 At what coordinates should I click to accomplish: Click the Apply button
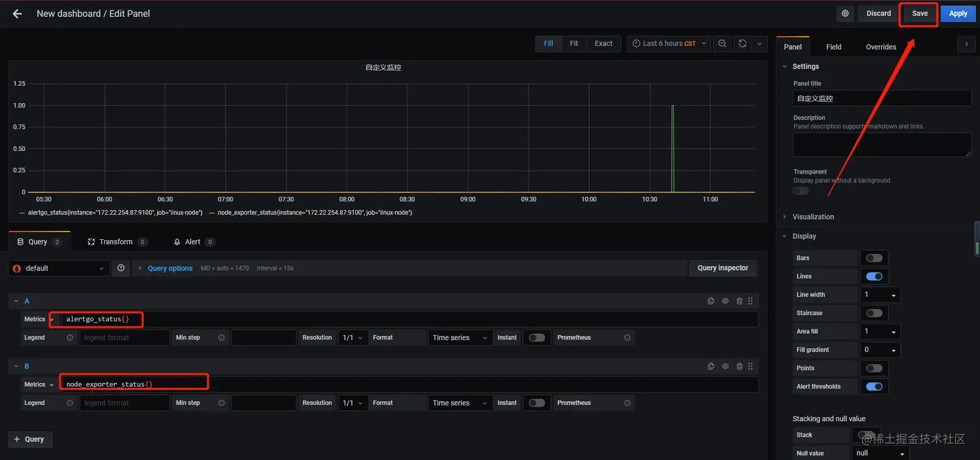[x=958, y=13]
